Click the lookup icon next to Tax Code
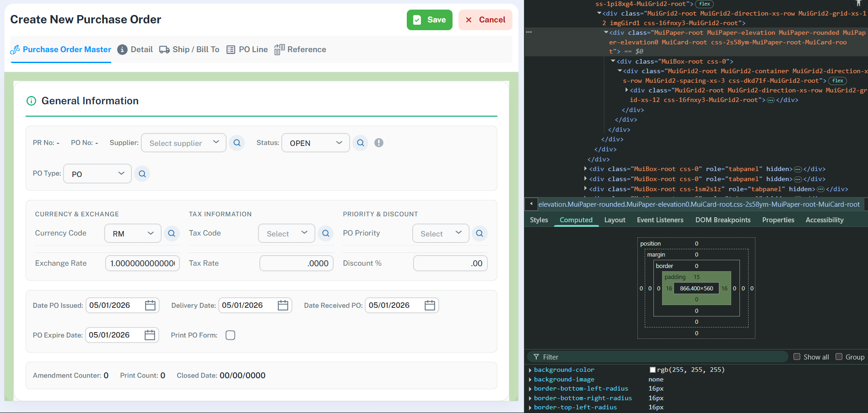 coord(325,233)
